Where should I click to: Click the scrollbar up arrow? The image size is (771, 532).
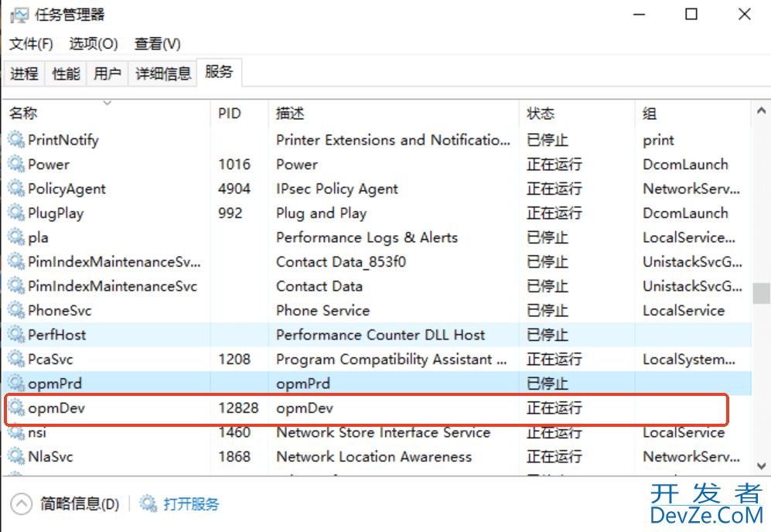pyautogui.click(x=761, y=111)
